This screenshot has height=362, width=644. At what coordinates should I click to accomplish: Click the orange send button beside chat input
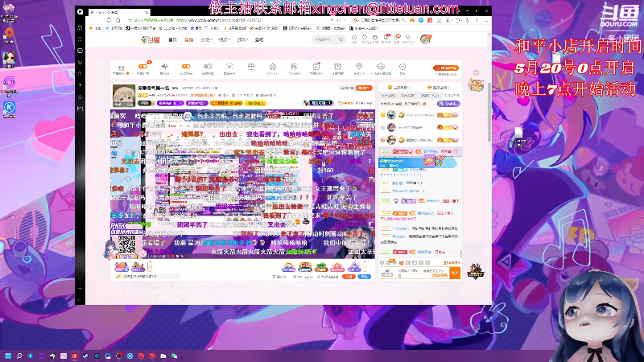(x=455, y=273)
